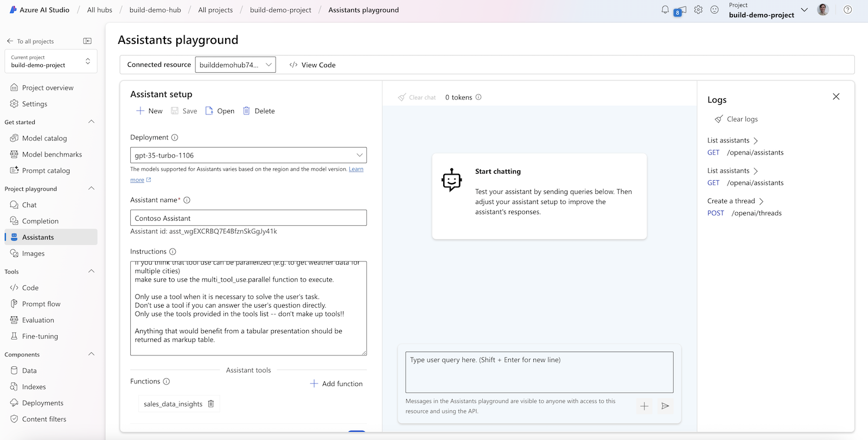Click the notifications bell icon
868x440 pixels.
[665, 10]
